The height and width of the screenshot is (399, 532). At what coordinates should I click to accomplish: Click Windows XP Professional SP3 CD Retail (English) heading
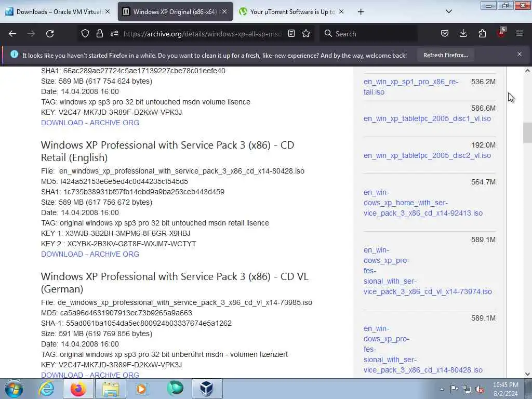pyautogui.click(x=168, y=151)
